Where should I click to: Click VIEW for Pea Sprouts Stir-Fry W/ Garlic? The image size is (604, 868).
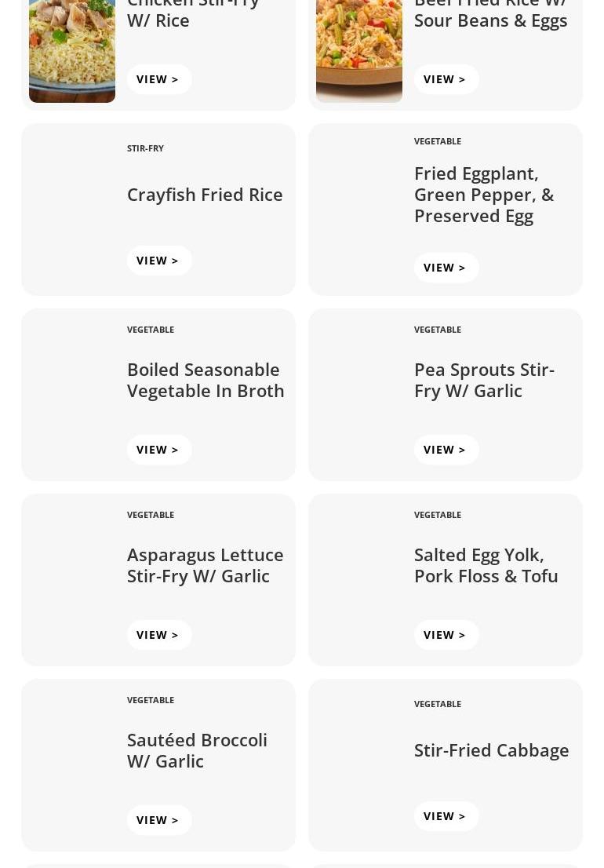click(x=446, y=450)
